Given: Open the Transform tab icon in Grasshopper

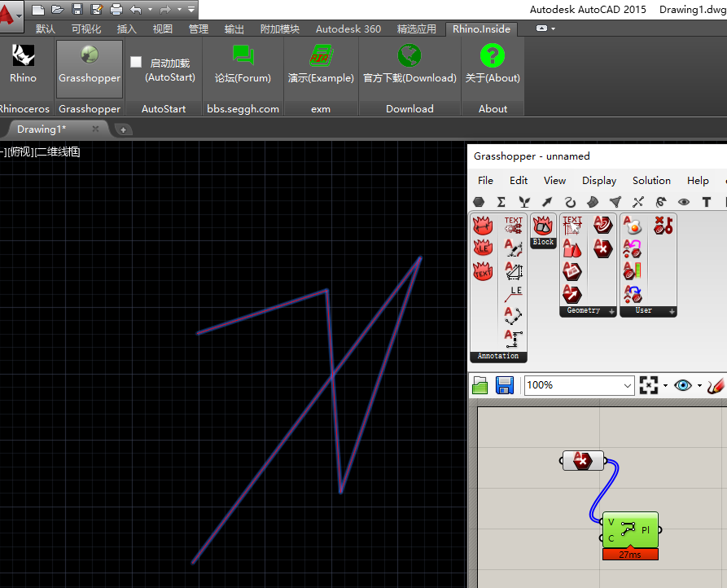Looking at the screenshot, I should 661,202.
